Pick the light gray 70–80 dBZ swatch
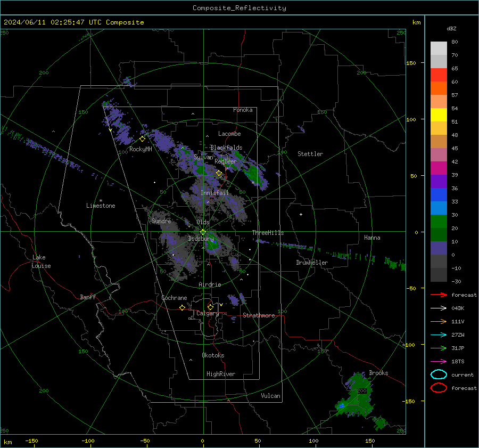 coord(439,48)
